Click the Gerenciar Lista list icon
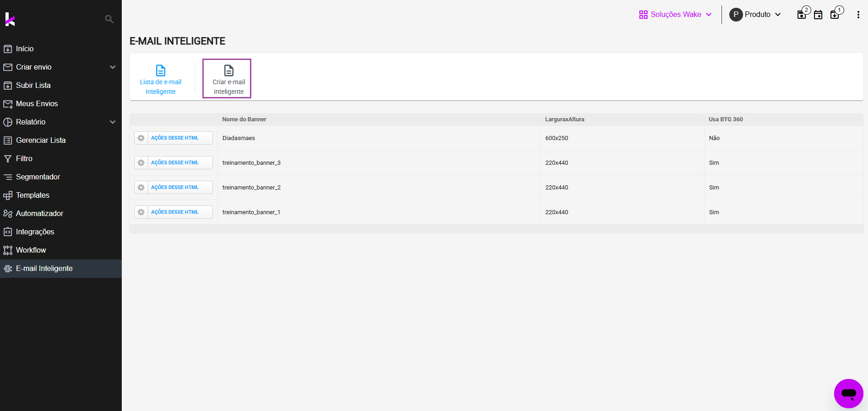The height and width of the screenshot is (411, 868). click(8, 141)
